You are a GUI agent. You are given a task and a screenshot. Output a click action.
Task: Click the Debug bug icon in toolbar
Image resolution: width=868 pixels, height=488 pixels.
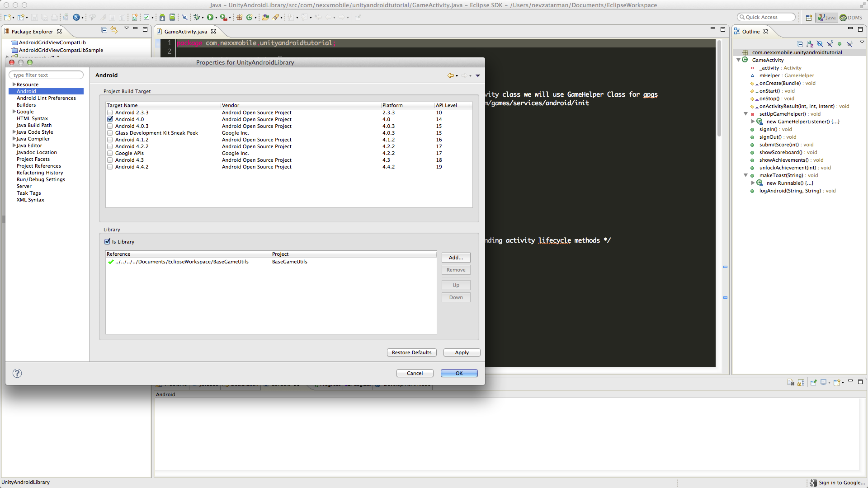point(197,17)
